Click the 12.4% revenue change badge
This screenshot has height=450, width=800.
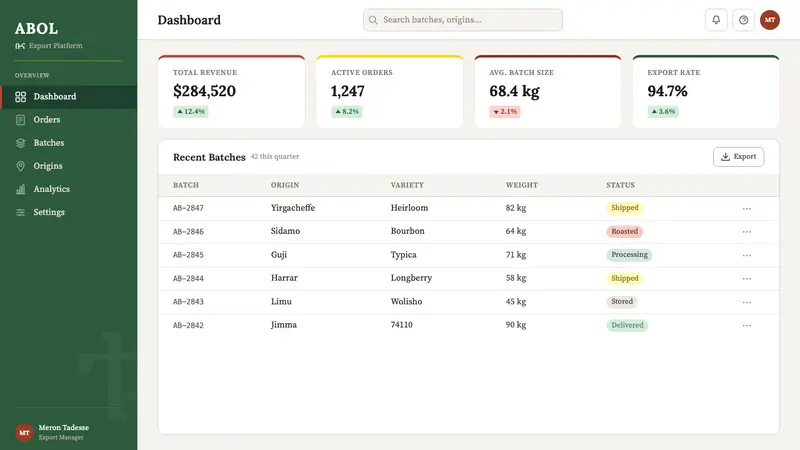(x=191, y=112)
